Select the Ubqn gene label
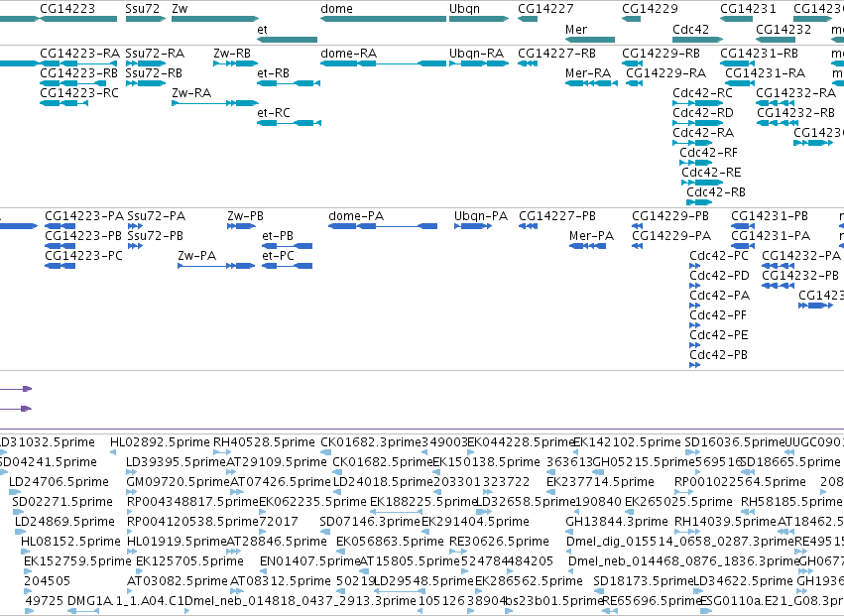The image size is (844, 616). coord(464,9)
